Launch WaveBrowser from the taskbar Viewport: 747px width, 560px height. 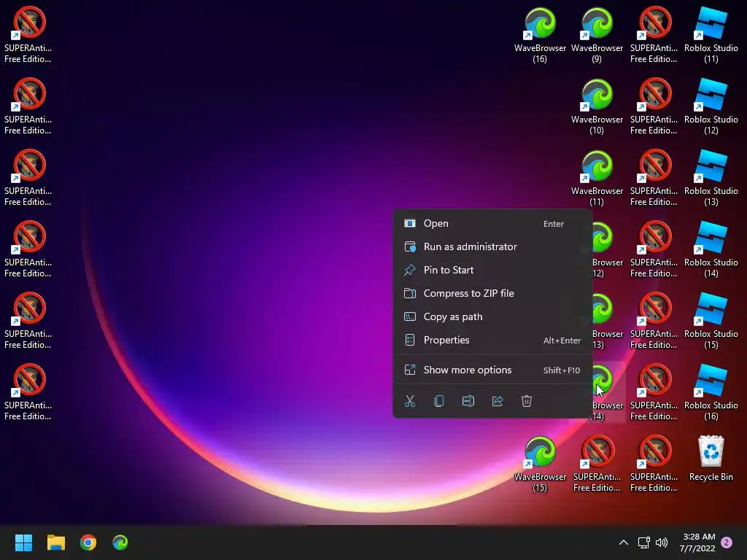click(x=120, y=542)
